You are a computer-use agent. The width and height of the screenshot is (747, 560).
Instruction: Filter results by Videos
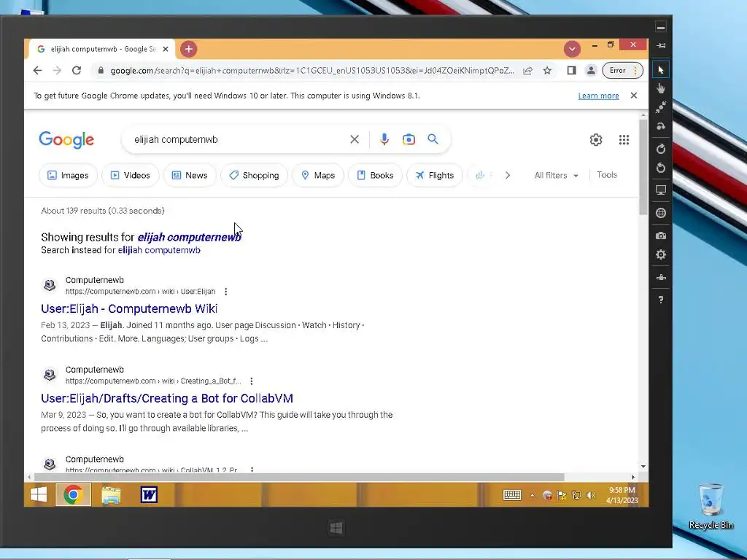coord(131,175)
